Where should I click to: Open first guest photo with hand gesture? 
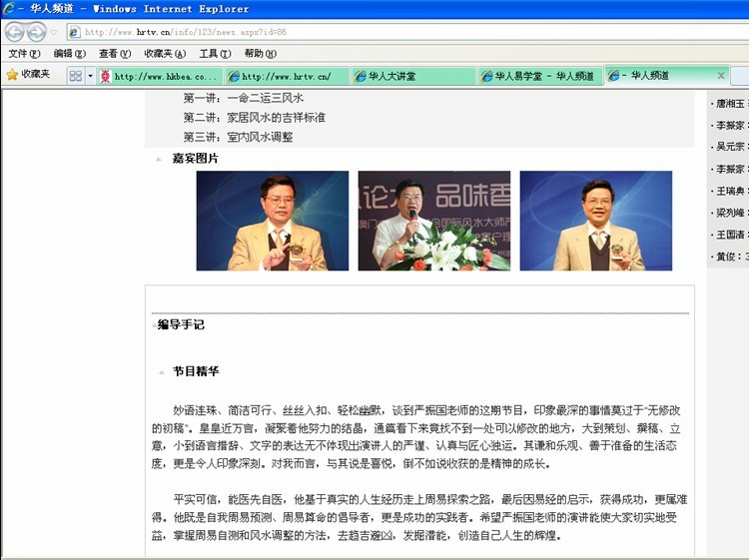pos(273,221)
